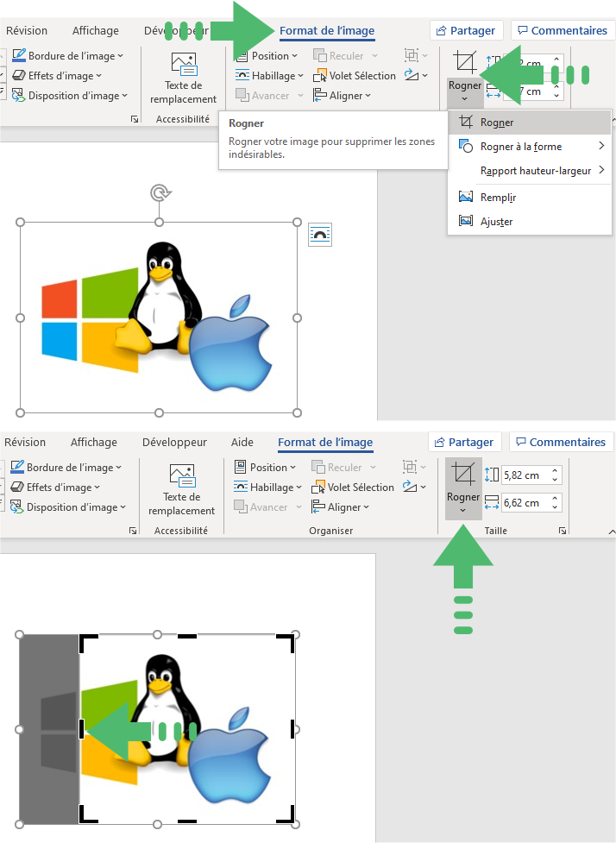This screenshot has height=843, width=616.
Task: Open Effets d'image in the crop-menu ribbon
Action: [57, 76]
